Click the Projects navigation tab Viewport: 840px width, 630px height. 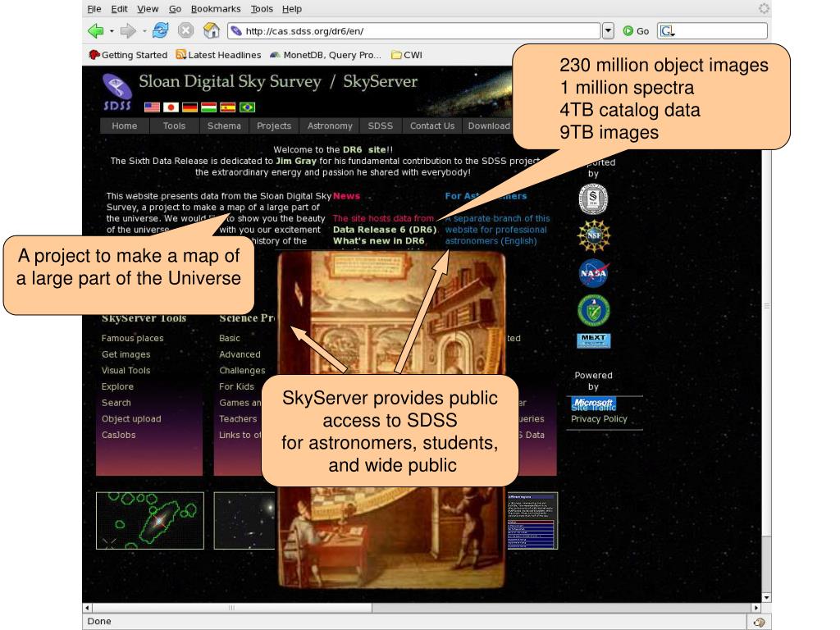click(274, 126)
